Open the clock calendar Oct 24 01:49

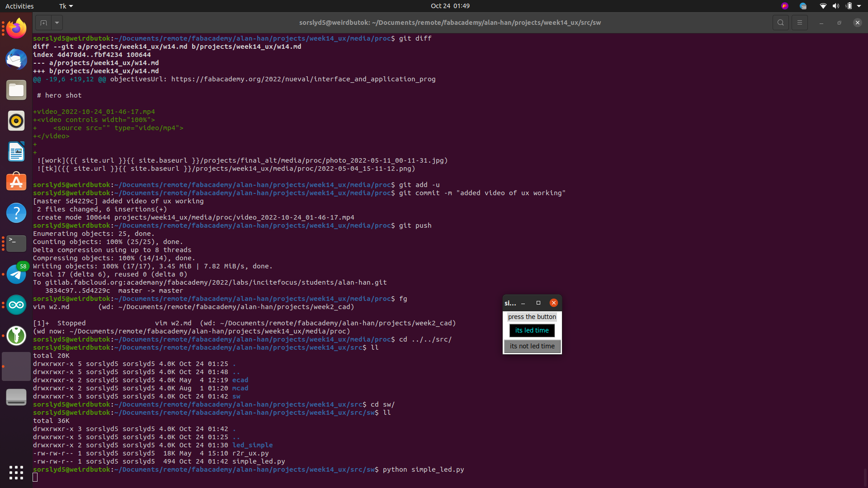[x=450, y=6]
